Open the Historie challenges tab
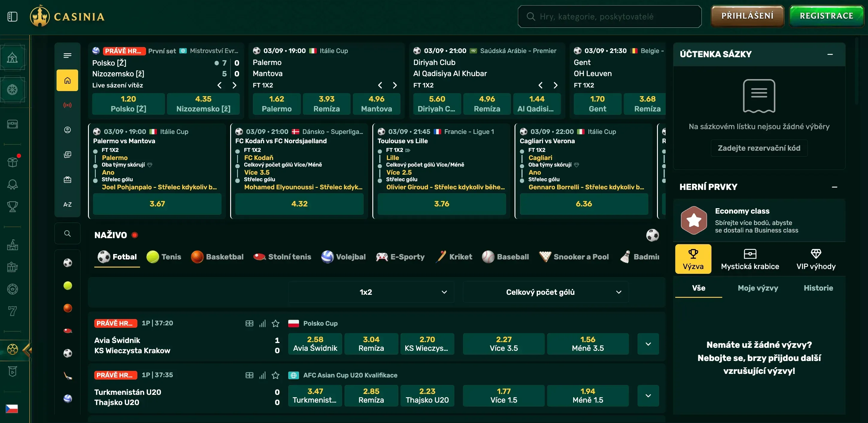The width and height of the screenshot is (868, 423). coord(818,288)
